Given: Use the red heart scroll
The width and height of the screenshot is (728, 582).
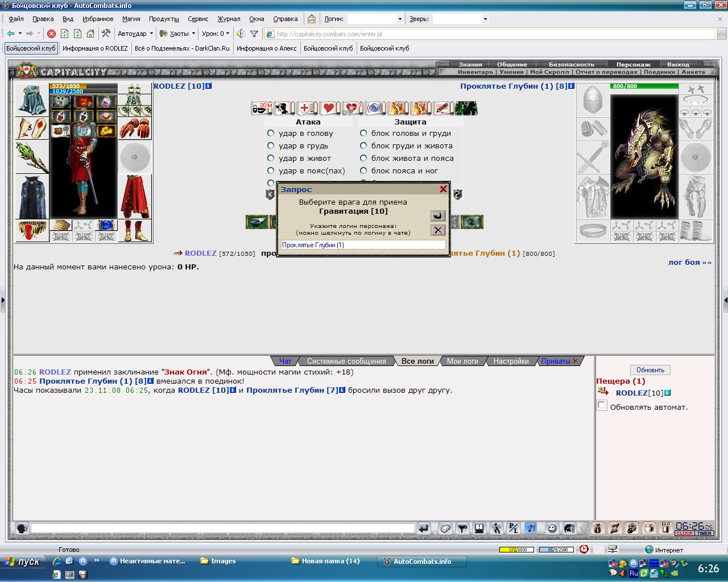Looking at the screenshot, I should pos(329,108).
